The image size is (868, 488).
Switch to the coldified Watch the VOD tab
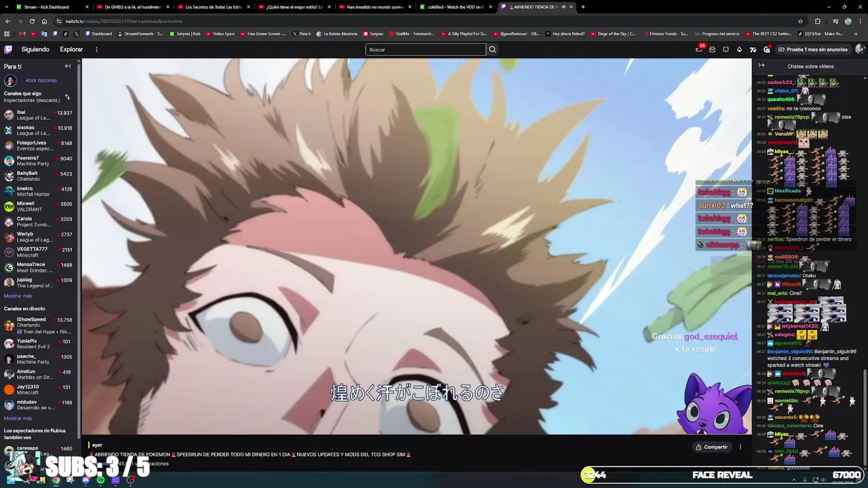(455, 7)
